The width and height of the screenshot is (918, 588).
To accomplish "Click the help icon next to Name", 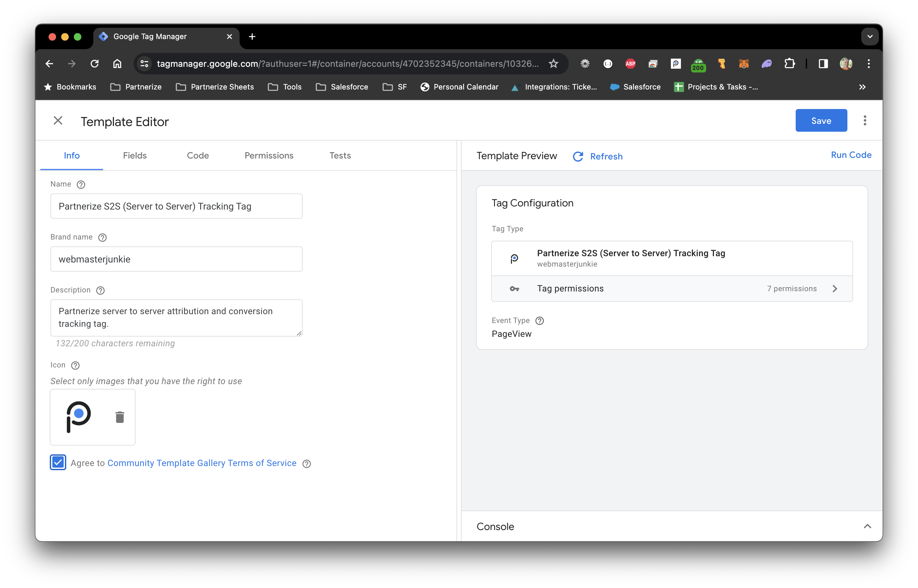I will pyautogui.click(x=81, y=184).
